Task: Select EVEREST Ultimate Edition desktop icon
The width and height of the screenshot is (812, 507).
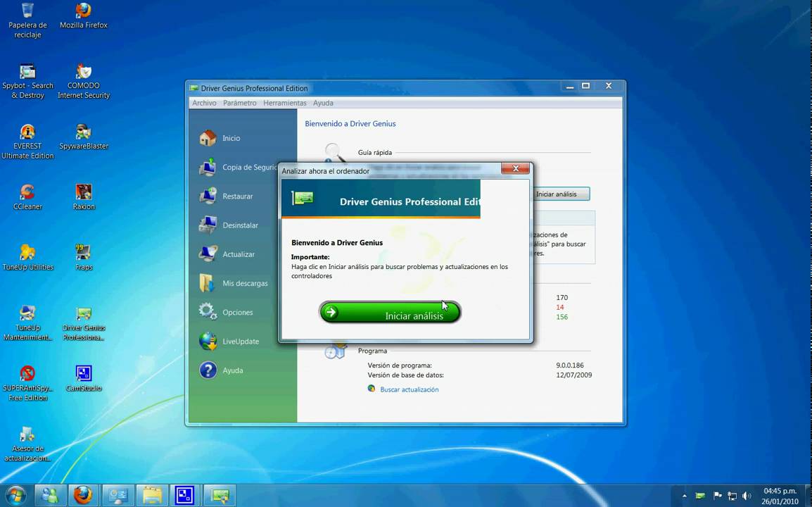Action: (x=27, y=142)
